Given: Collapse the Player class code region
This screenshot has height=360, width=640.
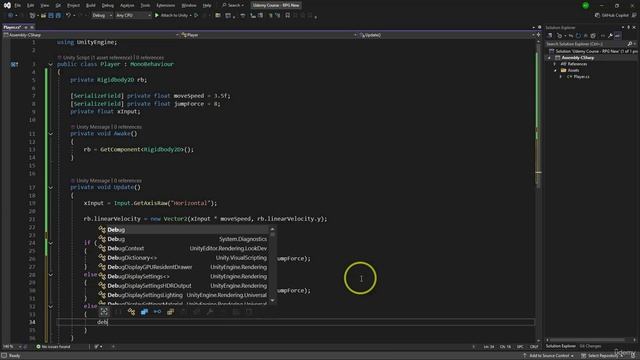Looking at the screenshot, I should [x=51, y=64].
